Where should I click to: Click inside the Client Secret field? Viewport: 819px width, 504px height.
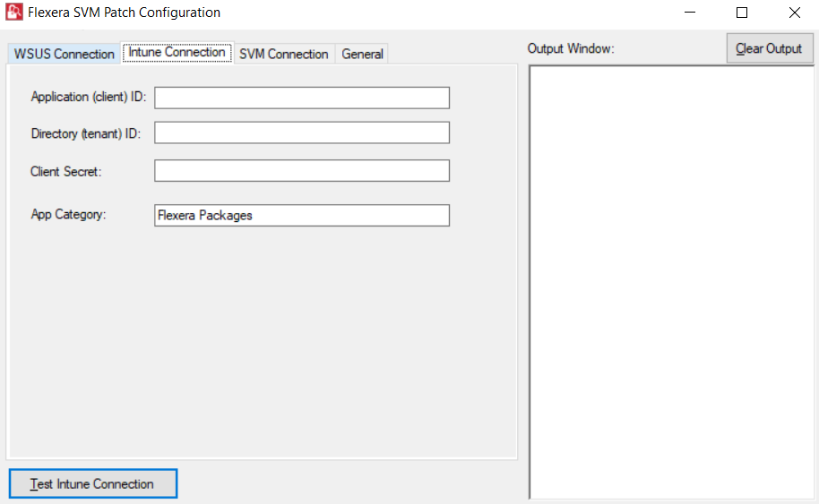pyautogui.click(x=301, y=171)
